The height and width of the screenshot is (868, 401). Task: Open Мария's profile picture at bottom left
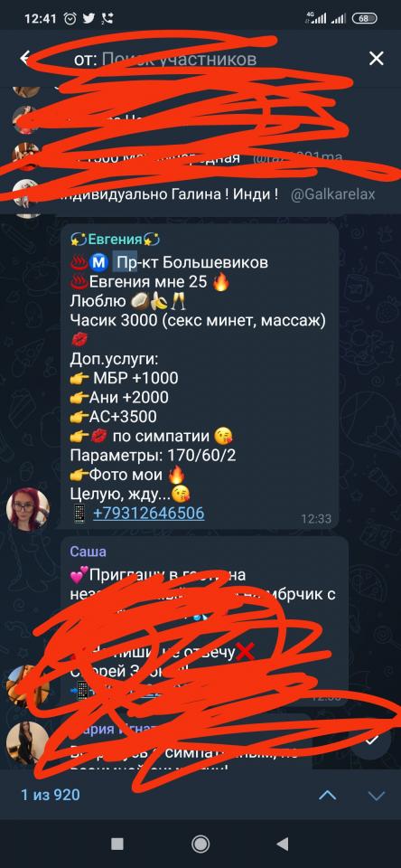point(26,742)
